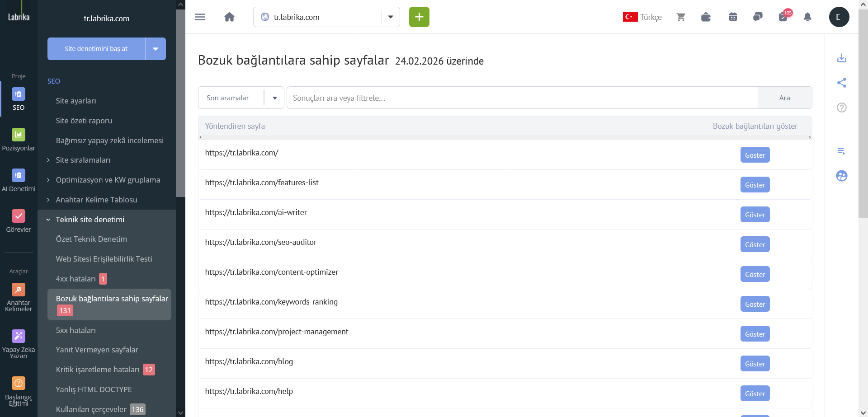Open Özet Teknik Denetim
Viewport: 868px width, 417px height.
[91, 239]
